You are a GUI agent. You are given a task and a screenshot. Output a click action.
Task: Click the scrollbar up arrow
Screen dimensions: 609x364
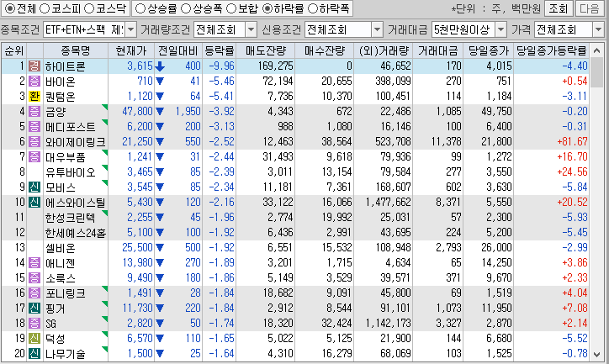(596, 50)
